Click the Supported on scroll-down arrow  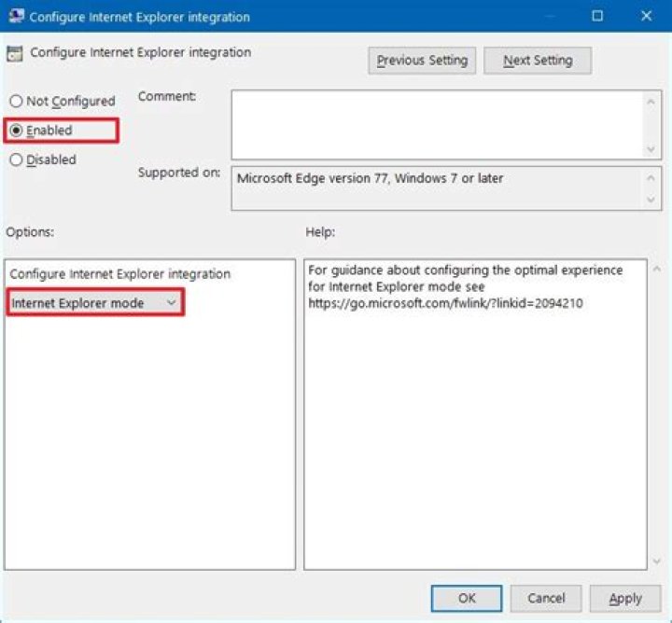point(651,199)
